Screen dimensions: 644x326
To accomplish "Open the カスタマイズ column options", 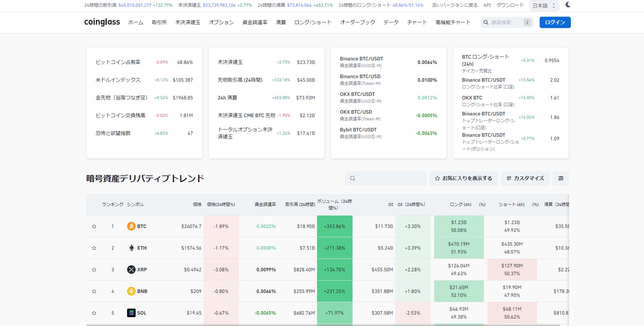I will tap(525, 178).
